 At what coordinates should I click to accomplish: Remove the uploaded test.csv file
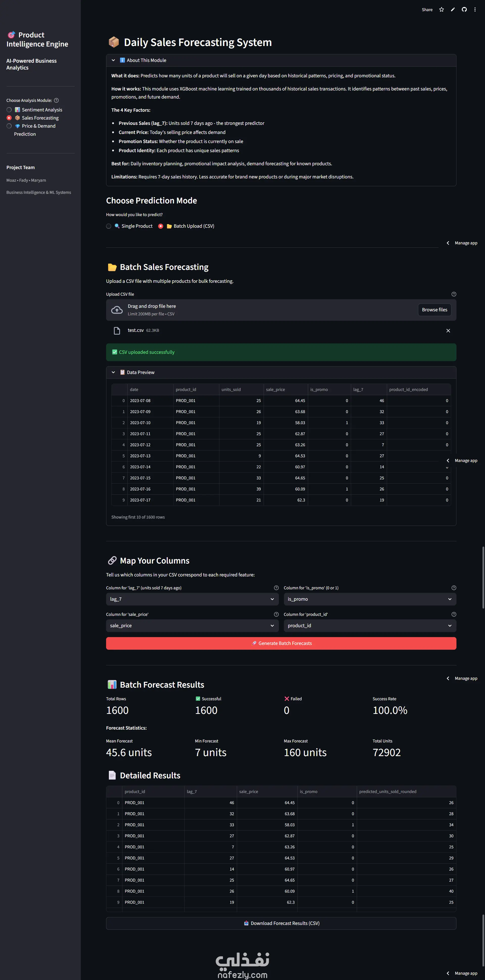(448, 331)
